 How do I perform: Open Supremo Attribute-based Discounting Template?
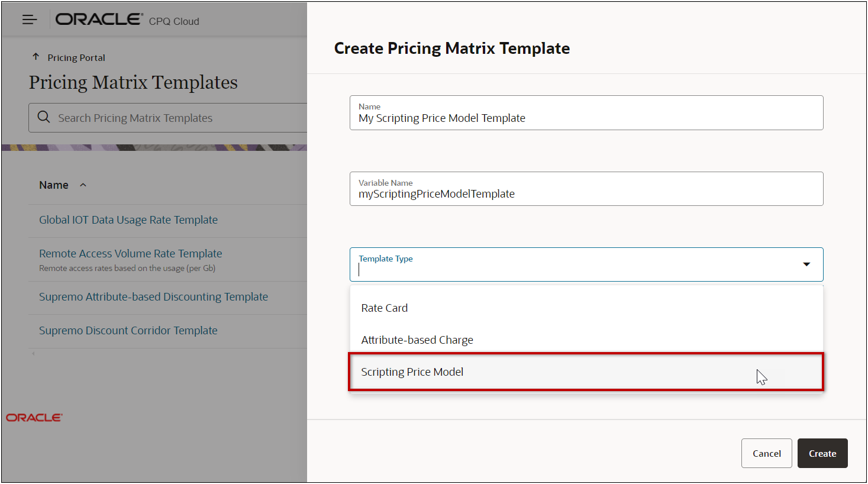click(153, 296)
